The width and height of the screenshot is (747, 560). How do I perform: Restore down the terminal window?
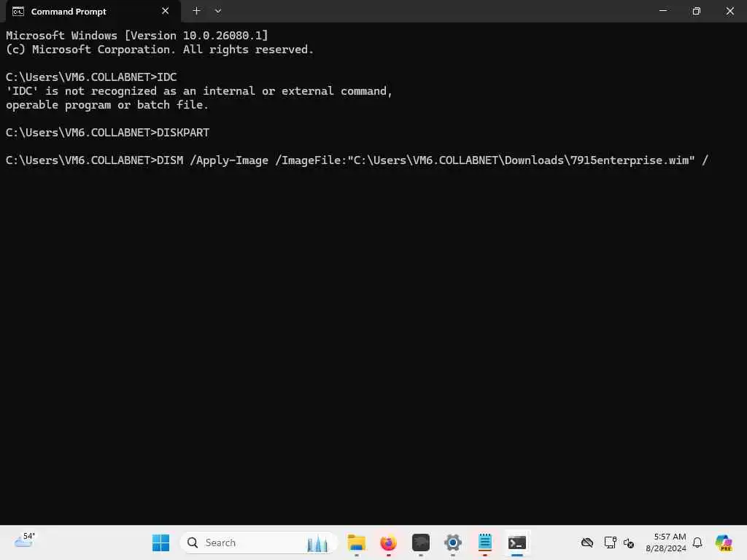point(696,11)
